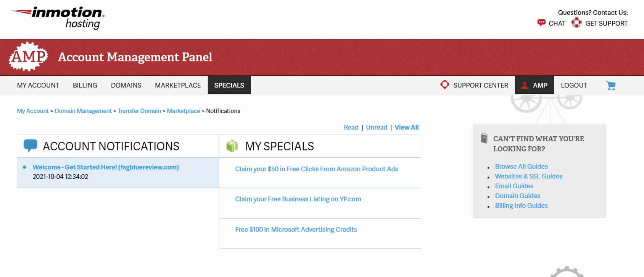Show all notifications with View All
The height and width of the screenshot is (277, 644).
pyautogui.click(x=406, y=127)
